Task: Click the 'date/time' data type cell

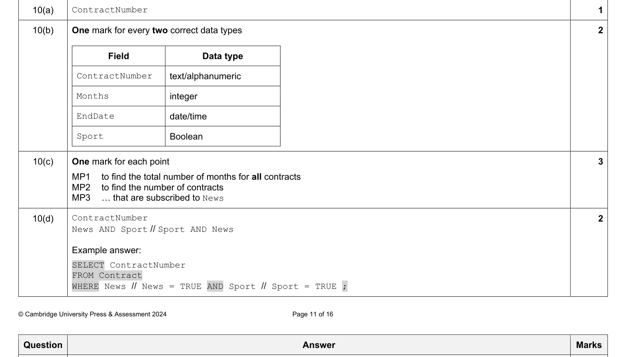Action: point(223,116)
